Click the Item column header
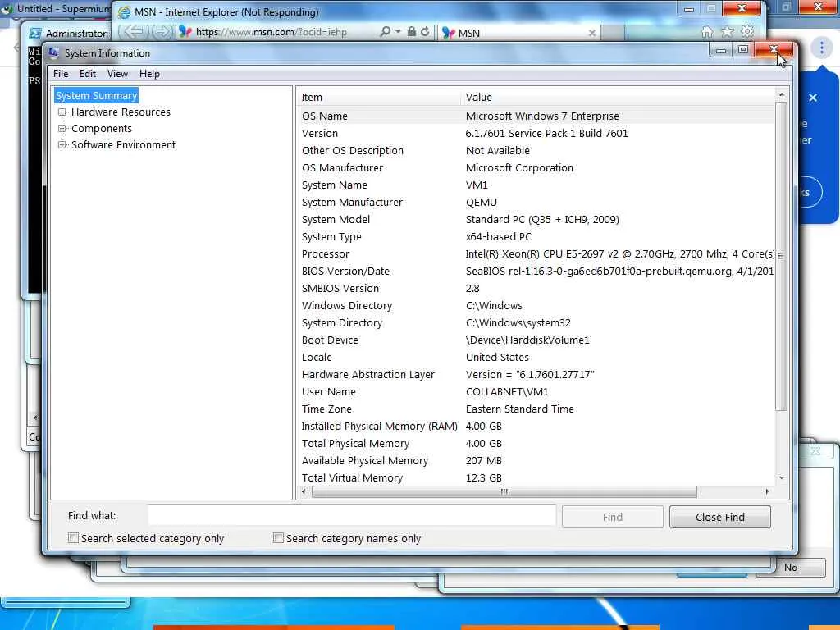 coord(379,97)
